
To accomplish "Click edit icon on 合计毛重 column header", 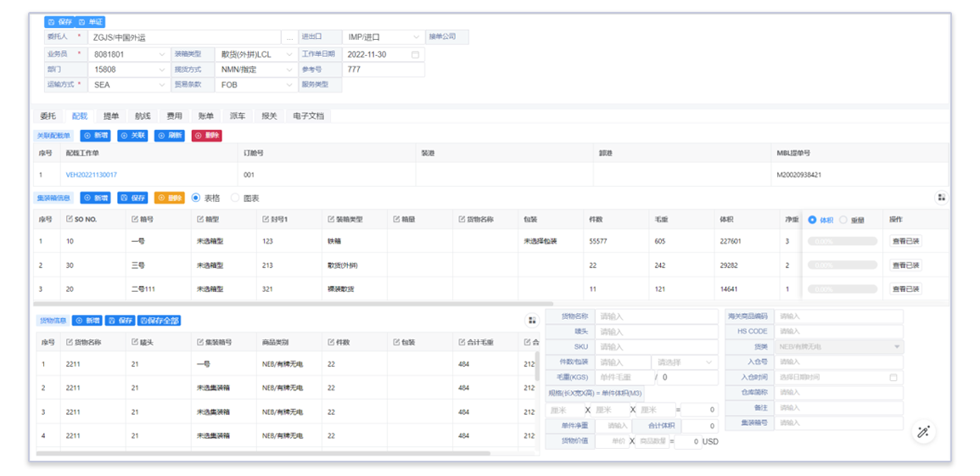I will [462, 342].
